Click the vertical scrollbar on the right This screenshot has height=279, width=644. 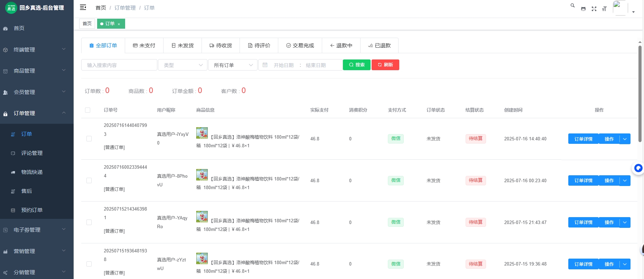point(640,93)
